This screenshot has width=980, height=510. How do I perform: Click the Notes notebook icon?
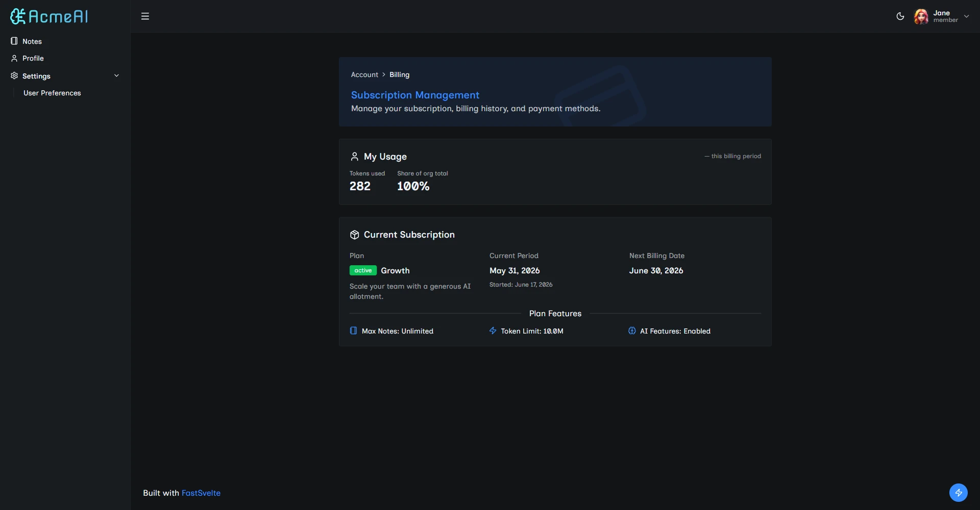(x=14, y=41)
